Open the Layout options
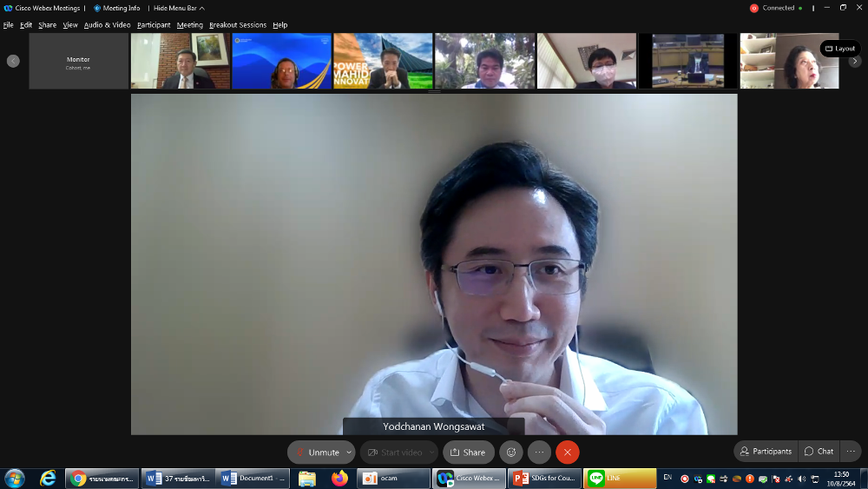The width and height of the screenshot is (868, 489). [839, 49]
